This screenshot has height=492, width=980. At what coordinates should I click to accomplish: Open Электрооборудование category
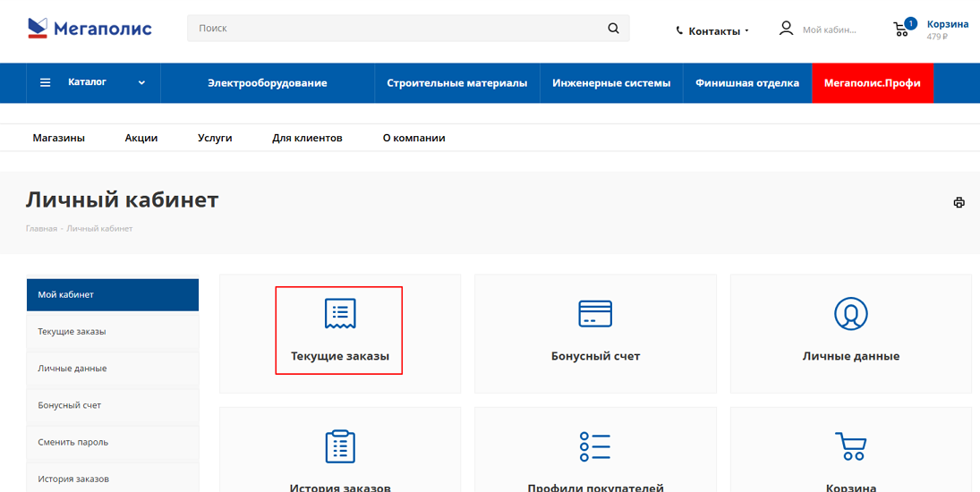[268, 83]
